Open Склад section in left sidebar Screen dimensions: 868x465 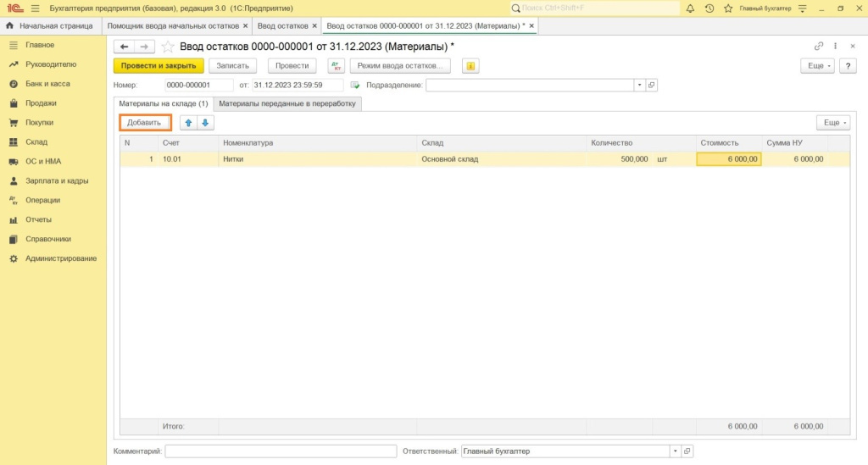point(36,142)
